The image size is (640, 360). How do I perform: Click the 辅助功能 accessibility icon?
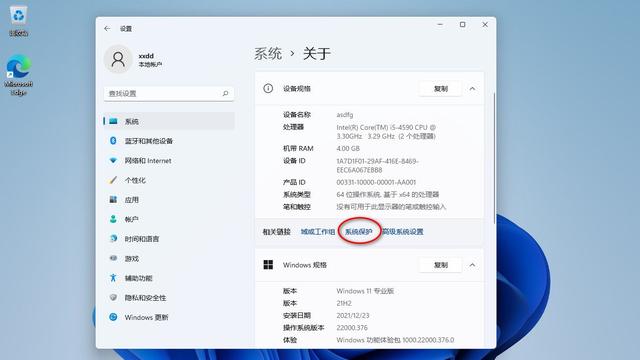click(113, 278)
